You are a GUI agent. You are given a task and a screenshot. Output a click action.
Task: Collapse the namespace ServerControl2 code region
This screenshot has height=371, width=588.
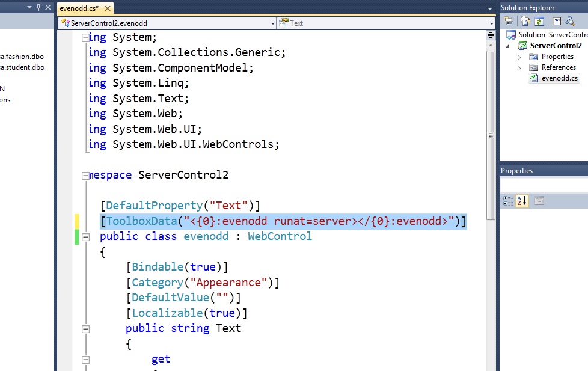tap(85, 174)
